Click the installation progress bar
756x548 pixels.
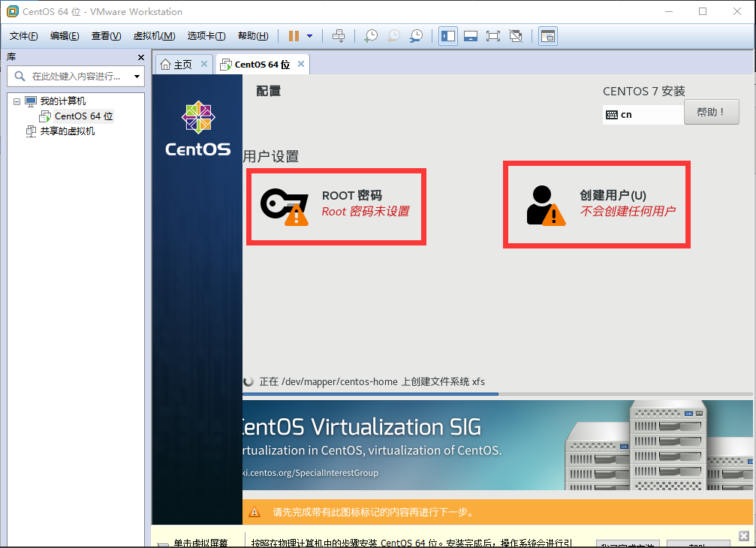pyautogui.click(x=497, y=394)
